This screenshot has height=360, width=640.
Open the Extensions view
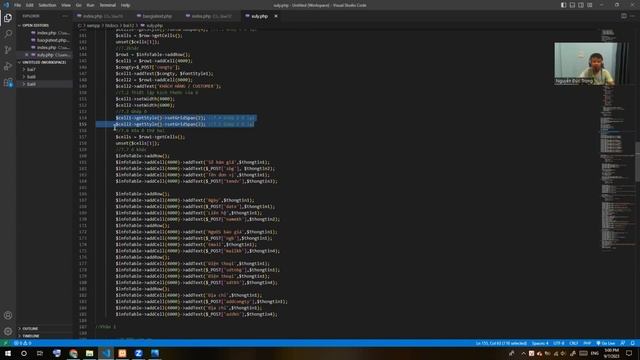(x=8, y=82)
